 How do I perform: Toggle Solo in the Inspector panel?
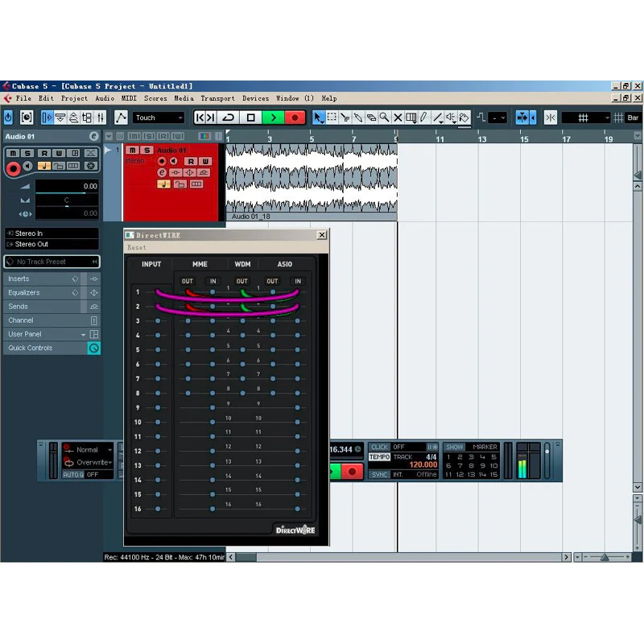(x=27, y=153)
